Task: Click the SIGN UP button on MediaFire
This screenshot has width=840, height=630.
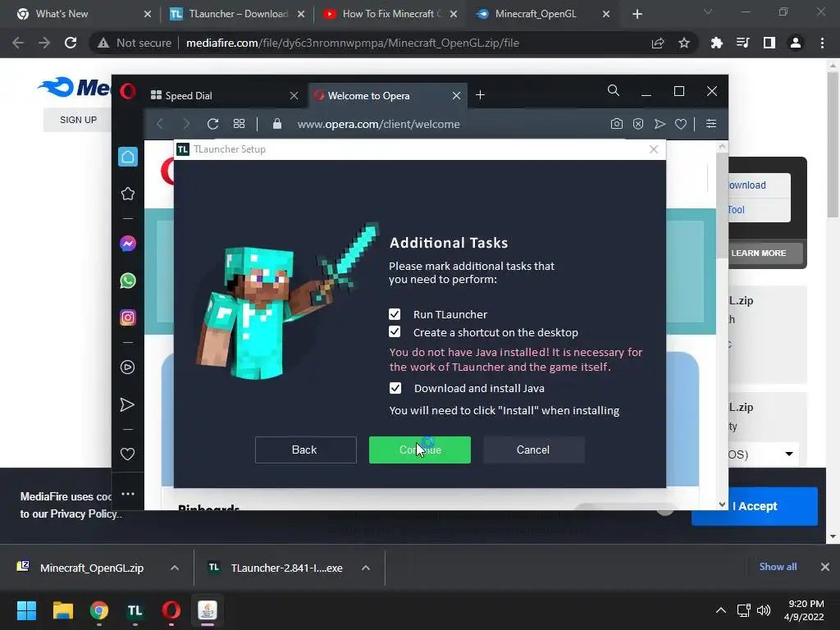Action: 78,120
